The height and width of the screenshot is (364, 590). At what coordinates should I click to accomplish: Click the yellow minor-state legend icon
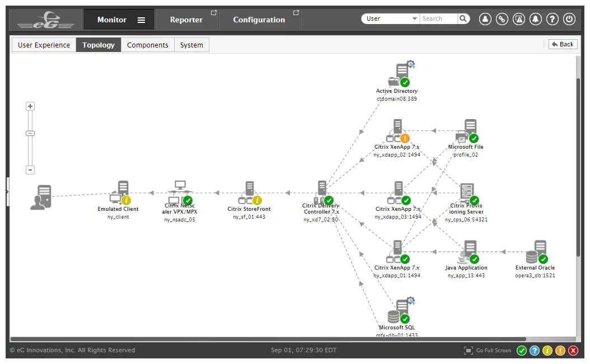547,351
